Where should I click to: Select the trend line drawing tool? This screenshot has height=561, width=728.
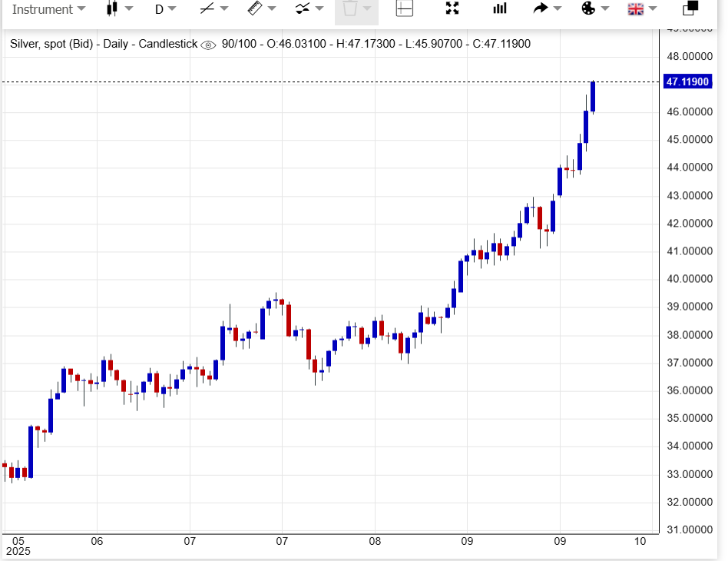207,8
